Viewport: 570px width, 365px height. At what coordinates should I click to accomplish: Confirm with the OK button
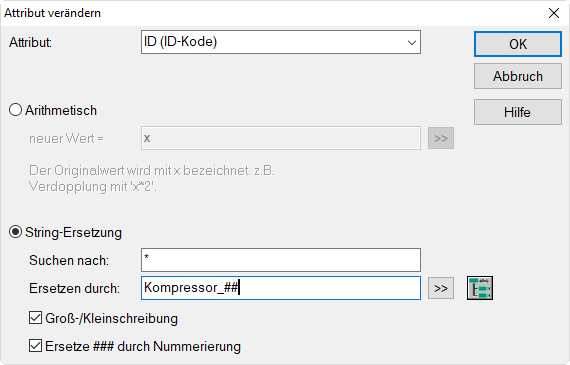click(x=518, y=44)
